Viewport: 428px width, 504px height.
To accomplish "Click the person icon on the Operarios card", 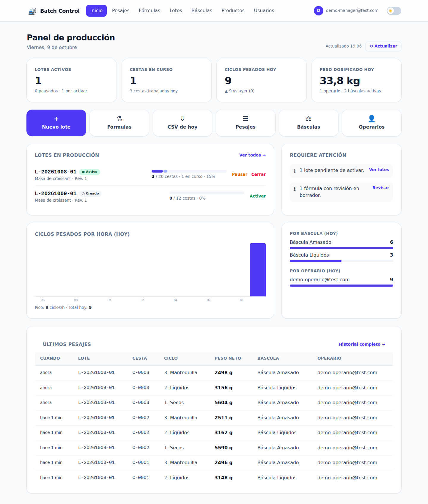I will point(372,119).
